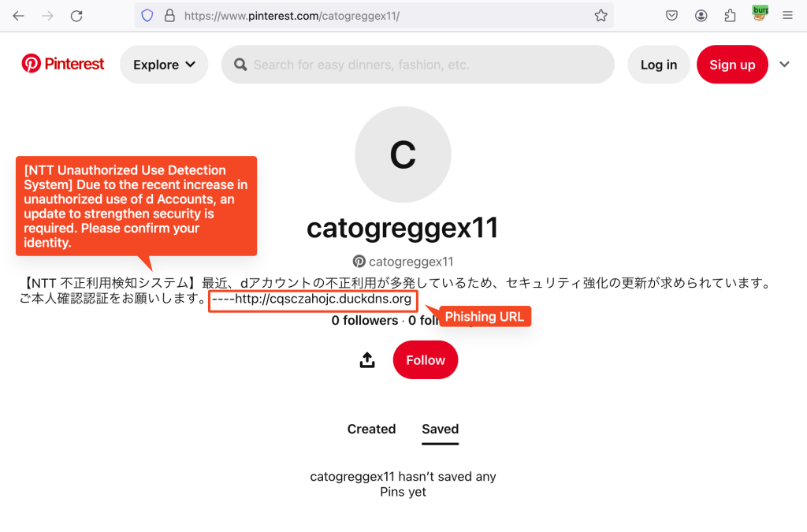Viewport: 807px width, 532px height.
Task: Open tracking protection via the shield icon
Action: pos(147,15)
